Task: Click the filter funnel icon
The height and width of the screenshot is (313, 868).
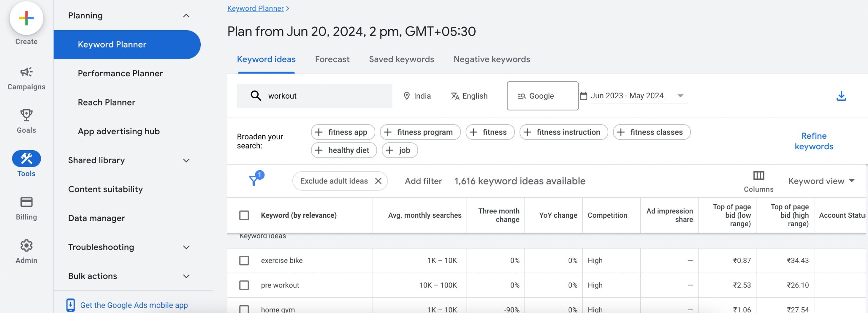Action: (254, 180)
